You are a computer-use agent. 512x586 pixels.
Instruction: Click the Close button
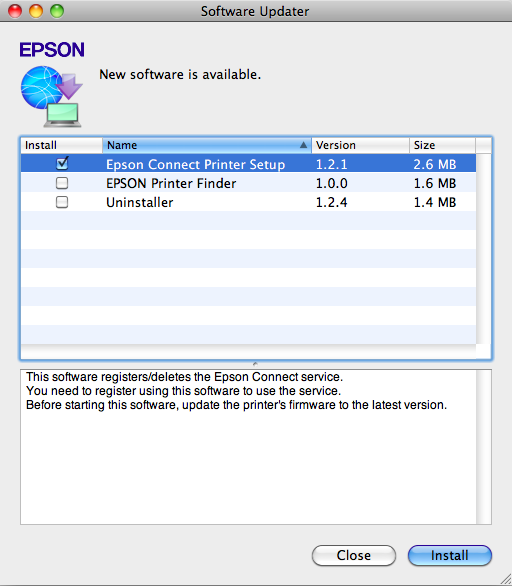[354, 555]
